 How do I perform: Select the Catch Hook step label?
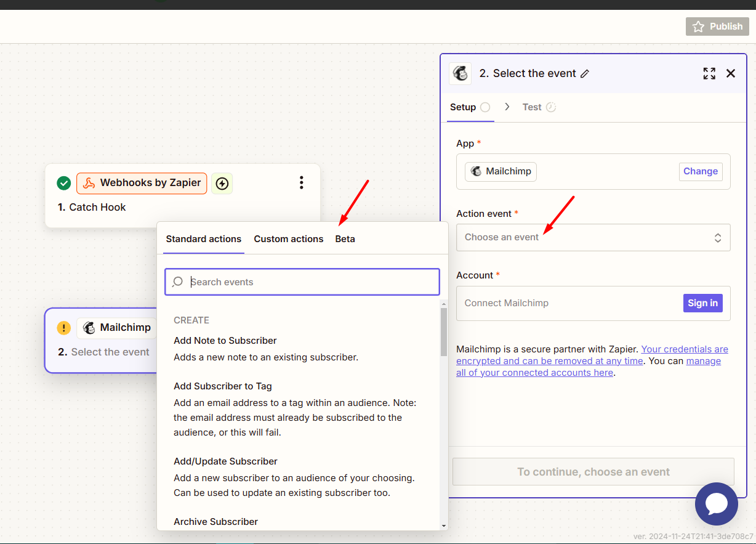point(97,208)
